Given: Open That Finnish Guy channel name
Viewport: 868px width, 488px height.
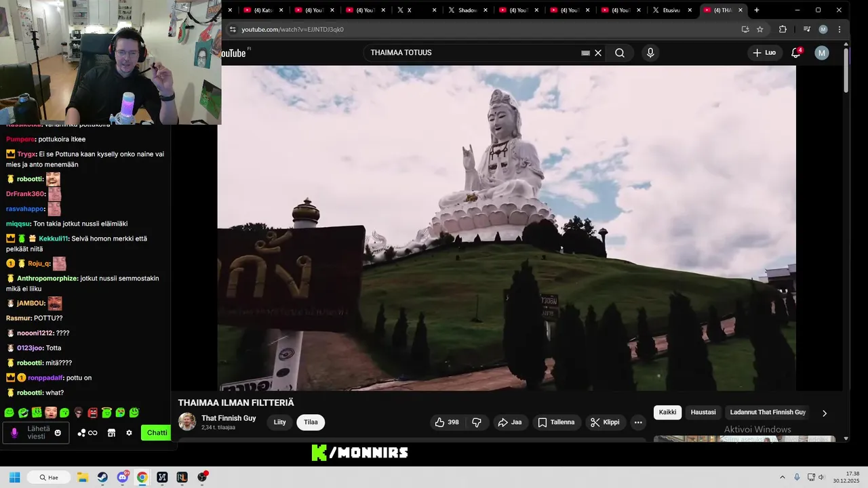Looking at the screenshot, I should (229, 418).
